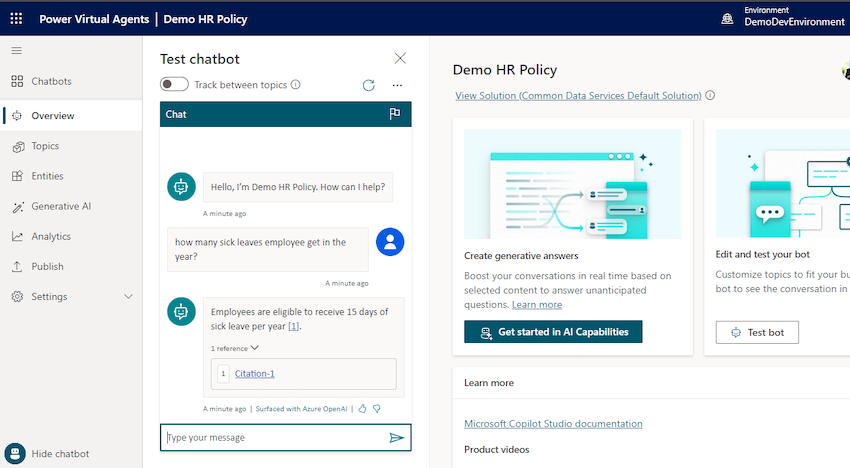Send the message with arrow icon

(397, 438)
